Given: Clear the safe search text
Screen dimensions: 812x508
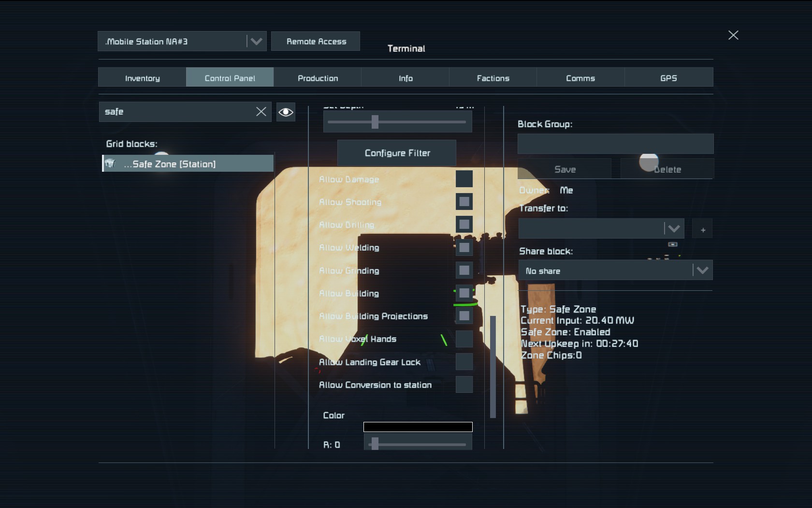Looking at the screenshot, I should click(x=261, y=112).
